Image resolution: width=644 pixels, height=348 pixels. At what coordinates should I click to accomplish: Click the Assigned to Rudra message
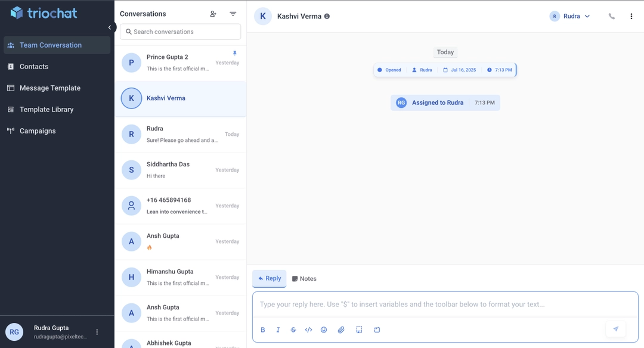[x=445, y=102]
